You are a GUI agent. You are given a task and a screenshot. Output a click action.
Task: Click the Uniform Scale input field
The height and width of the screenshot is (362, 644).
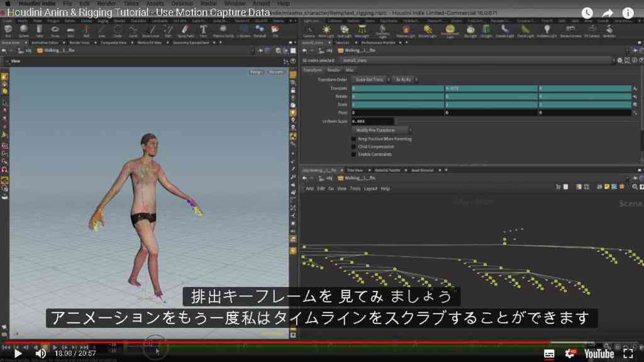(372, 122)
